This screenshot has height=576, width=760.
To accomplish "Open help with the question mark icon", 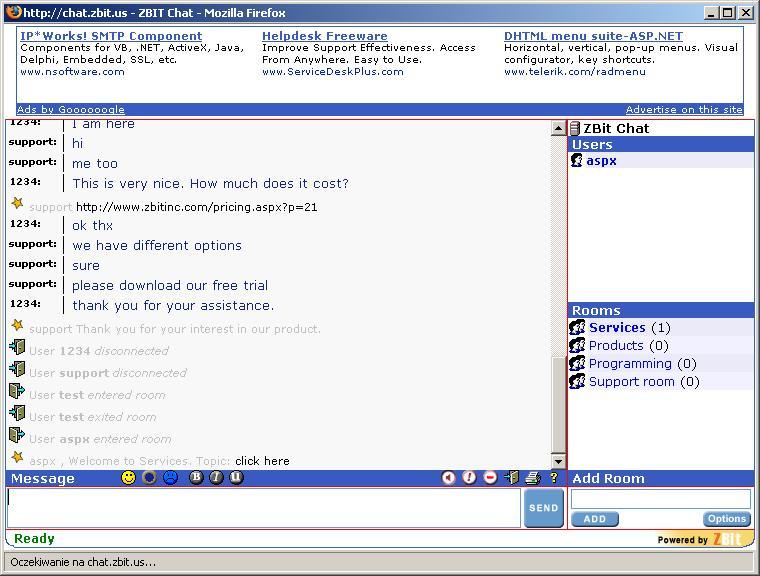I will click(x=554, y=478).
